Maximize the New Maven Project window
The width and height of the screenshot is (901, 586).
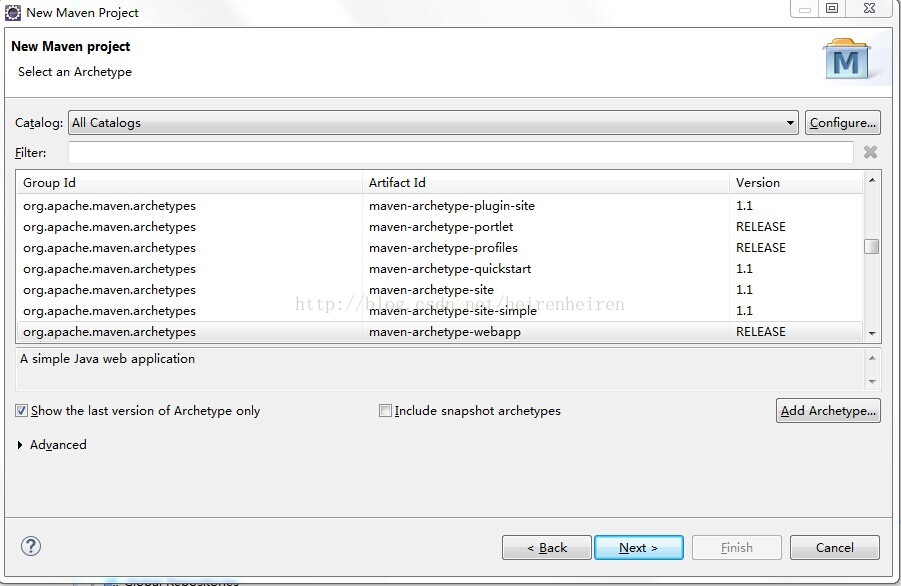point(832,8)
